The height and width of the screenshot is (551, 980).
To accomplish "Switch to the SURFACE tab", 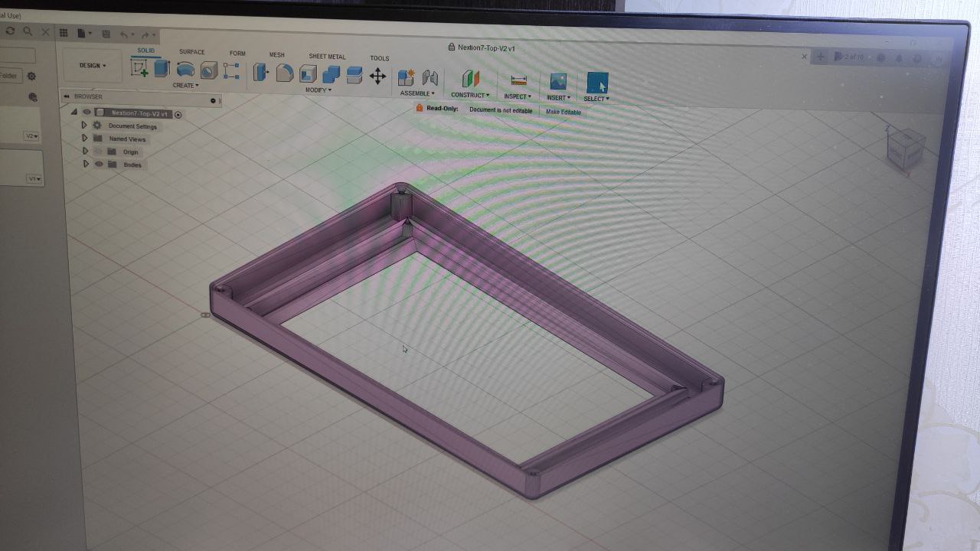I will pos(191,52).
